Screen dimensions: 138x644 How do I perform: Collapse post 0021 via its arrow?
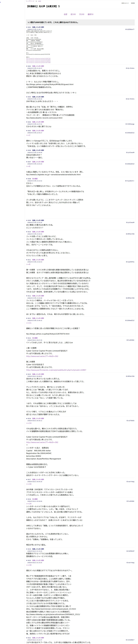coord(27,638)
